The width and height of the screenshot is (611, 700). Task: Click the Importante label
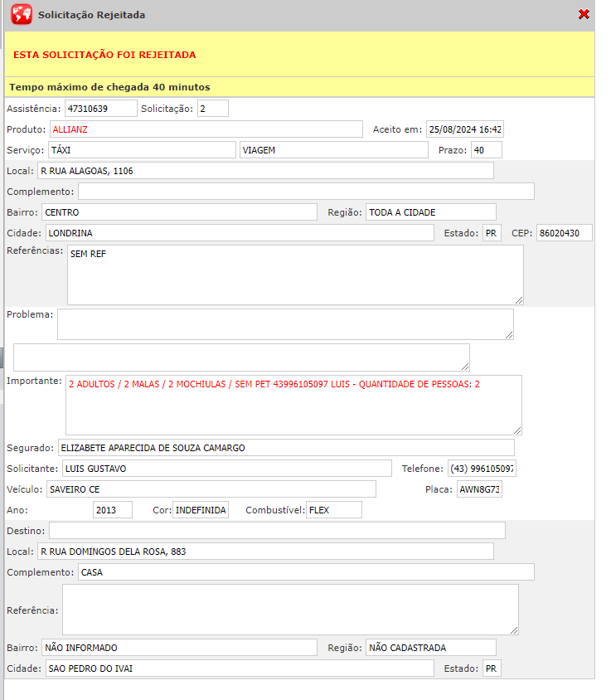pyautogui.click(x=34, y=381)
